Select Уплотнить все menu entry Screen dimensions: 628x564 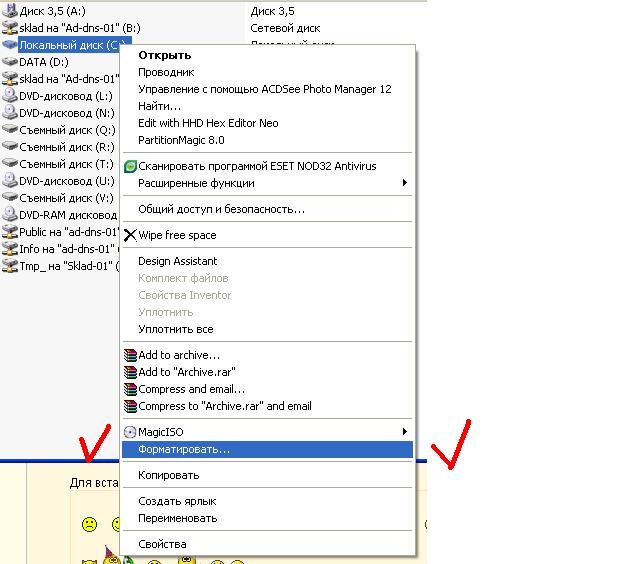coord(267,329)
